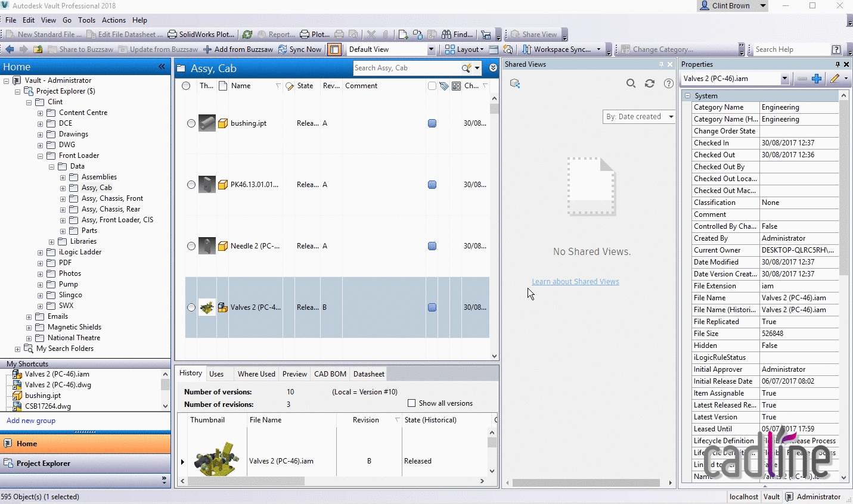Screen dimensions: 853x504
Task: Collapse the Home navigation pane chevrons
Action: pyautogui.click(x=162, y=67)
